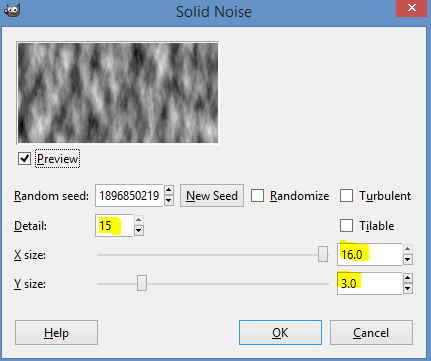Enable the Tilable checkbox

[x=346, y=226]
